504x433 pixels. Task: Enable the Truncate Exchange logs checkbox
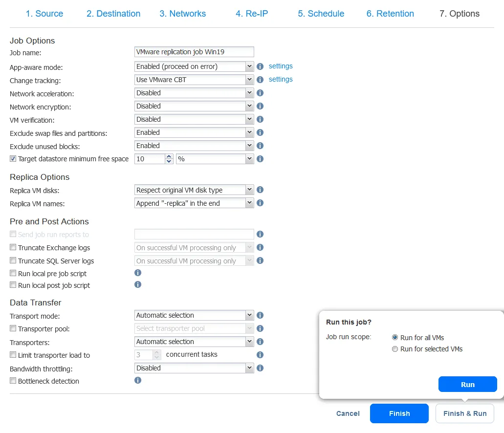(12, 248)
